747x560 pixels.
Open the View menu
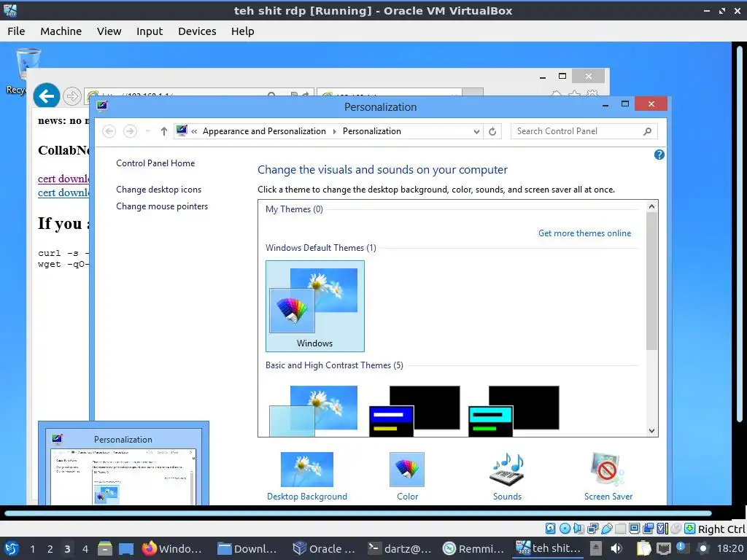point(109,31)
